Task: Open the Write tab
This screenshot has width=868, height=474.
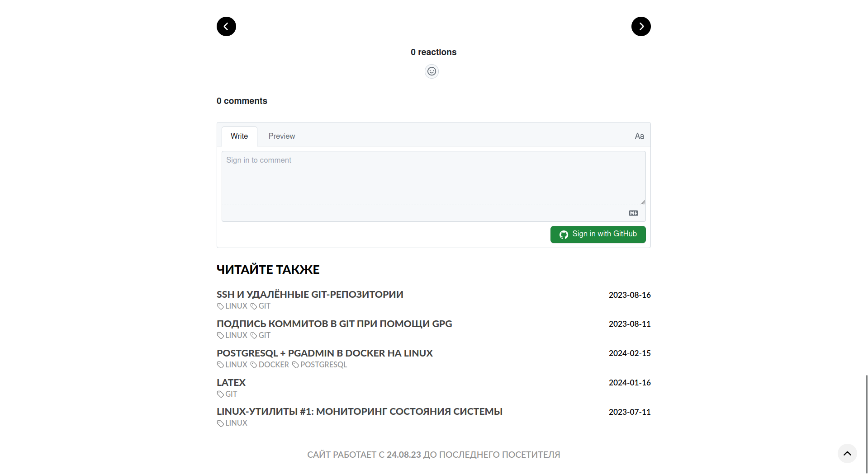Action: 239,136
